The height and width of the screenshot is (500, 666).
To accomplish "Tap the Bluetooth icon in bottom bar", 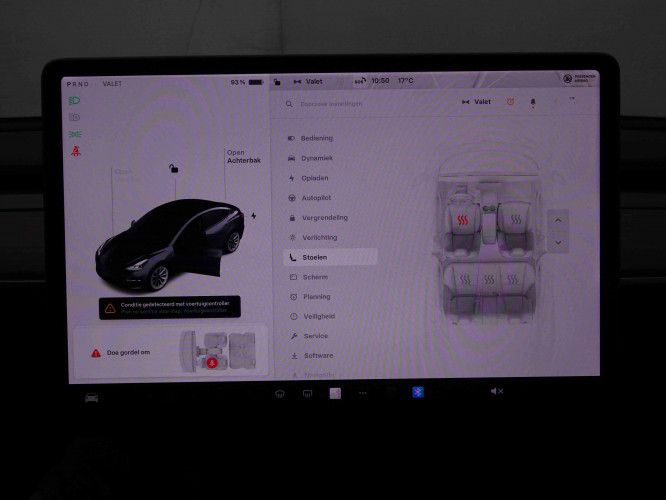I will [418, 392].
